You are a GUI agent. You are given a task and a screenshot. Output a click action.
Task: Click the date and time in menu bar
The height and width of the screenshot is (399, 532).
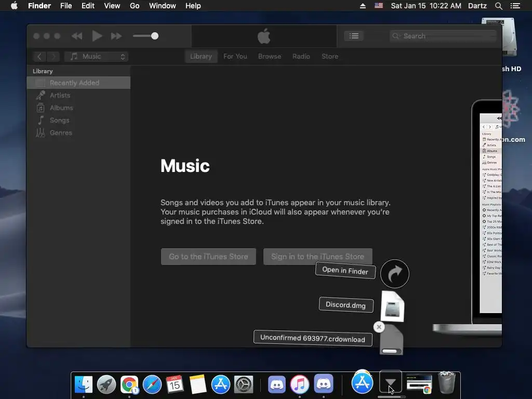click(426, 6)
